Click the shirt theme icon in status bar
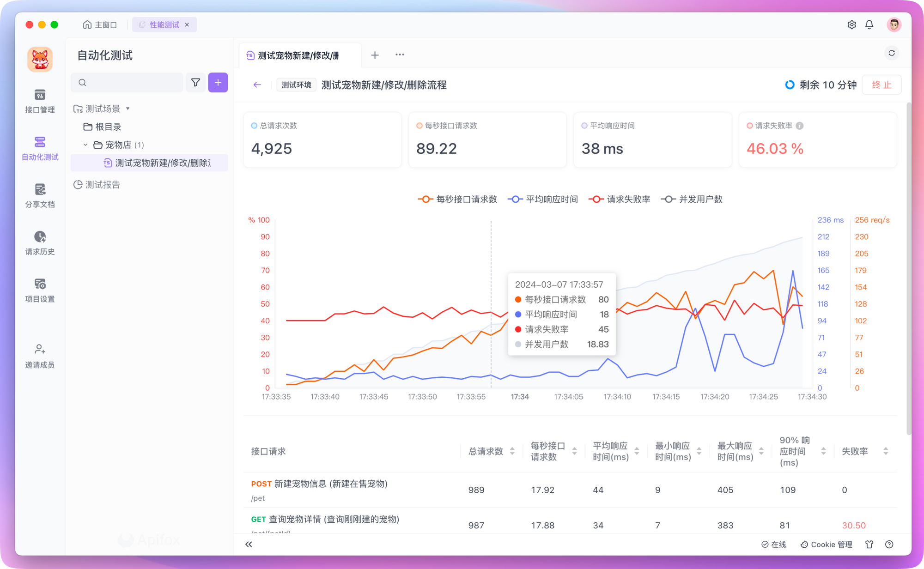The height and width of the screenshot is (569, 924). pos(869,545)
